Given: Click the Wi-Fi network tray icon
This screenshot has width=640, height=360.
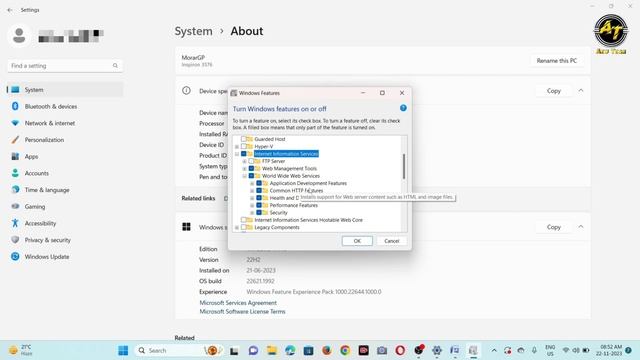Looking at the screenshot, I should pos(566,350).
